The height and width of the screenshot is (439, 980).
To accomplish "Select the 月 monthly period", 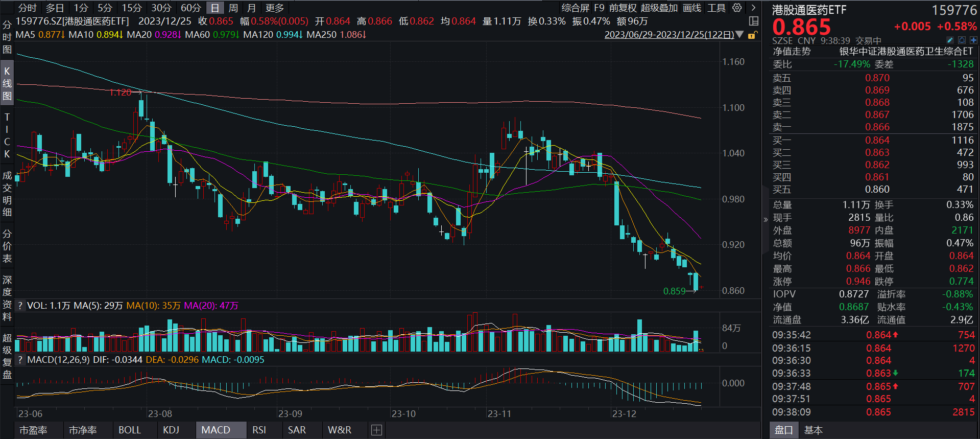I will click(x=251, y=8).
